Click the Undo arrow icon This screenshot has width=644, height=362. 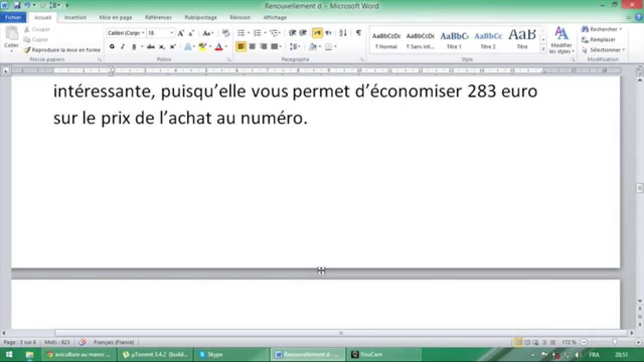tap(28, 6)
